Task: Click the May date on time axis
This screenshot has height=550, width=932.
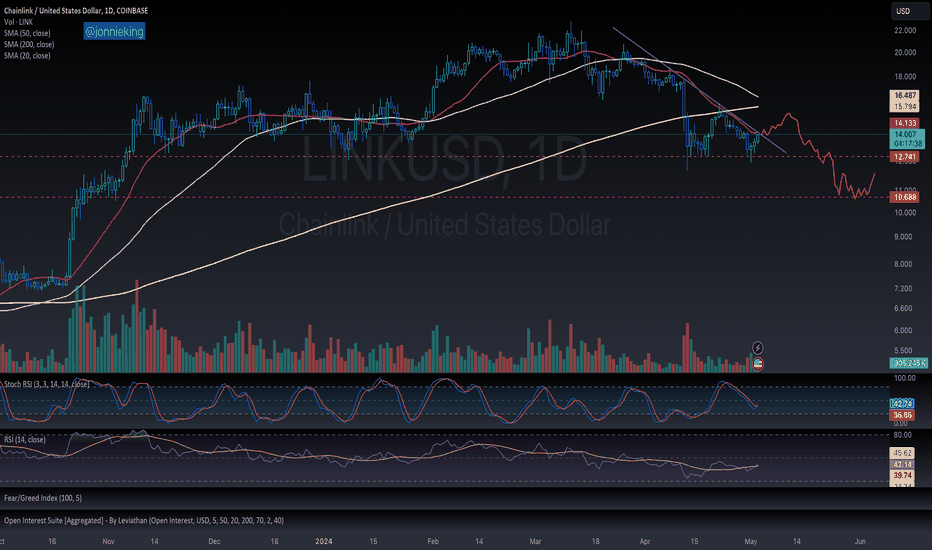Action: [751, 541]
